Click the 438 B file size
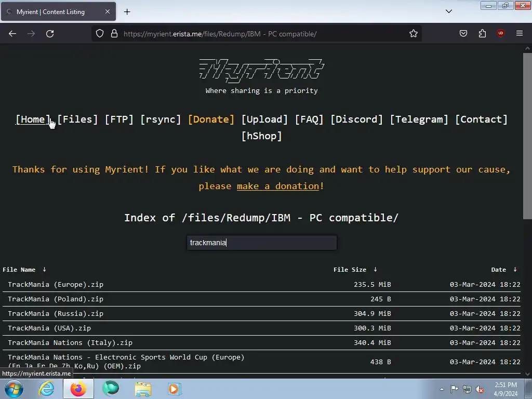Viewport: 532px width, 399px height. [381, 362]
